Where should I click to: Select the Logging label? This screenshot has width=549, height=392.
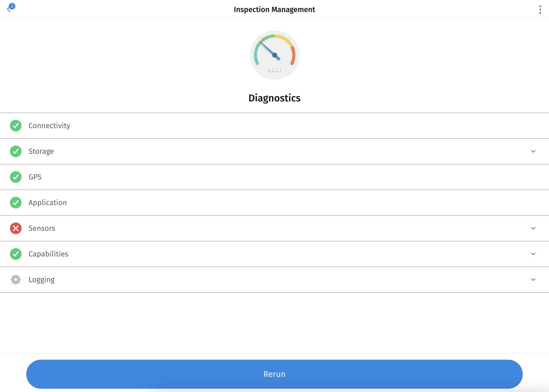(42, 280)
